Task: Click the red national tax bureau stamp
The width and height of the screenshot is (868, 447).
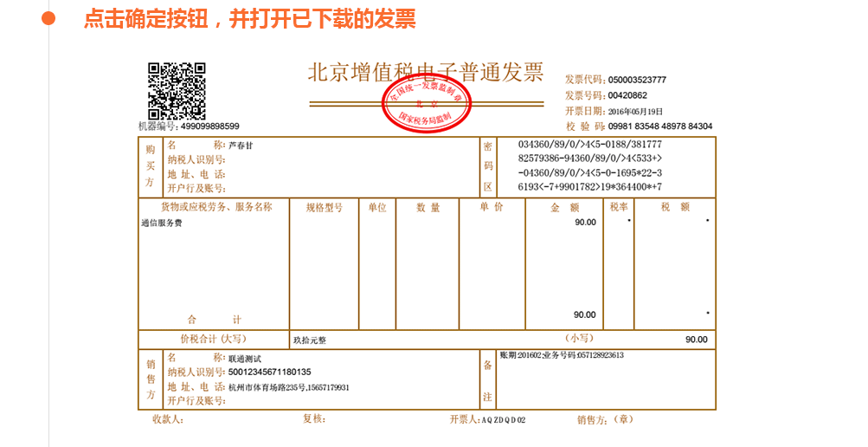Action: 427,103
